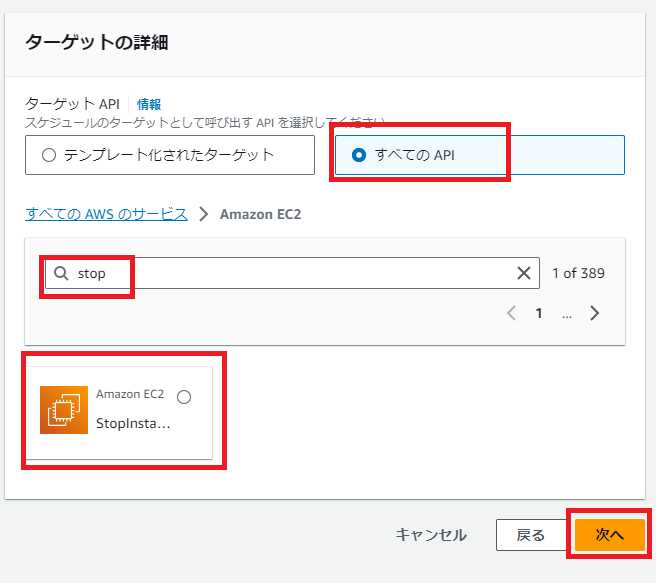
Task: Click the StopInsta… API card title
Action: (x=133, y=423)
